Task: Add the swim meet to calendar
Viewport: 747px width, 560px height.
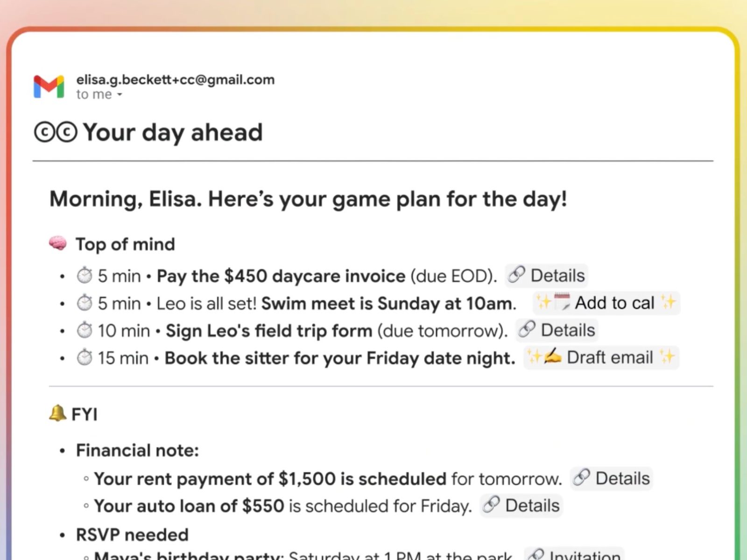Action: point(606,303)
